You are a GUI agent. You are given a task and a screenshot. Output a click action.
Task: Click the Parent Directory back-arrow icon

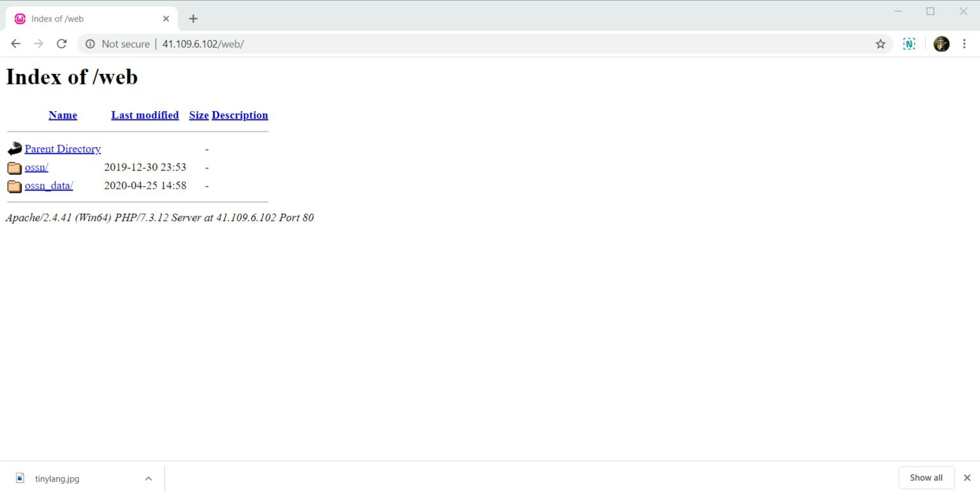(x=14, y=149)
